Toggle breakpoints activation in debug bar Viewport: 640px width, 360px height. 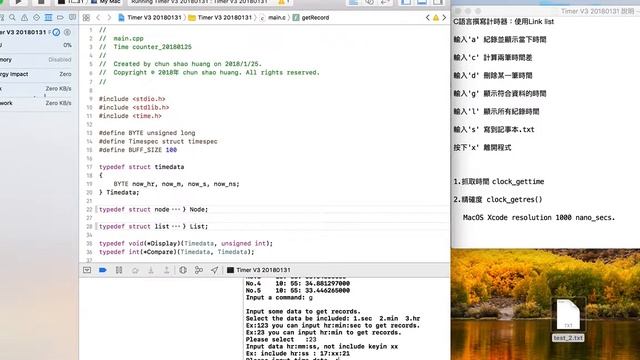click(103, 270)
